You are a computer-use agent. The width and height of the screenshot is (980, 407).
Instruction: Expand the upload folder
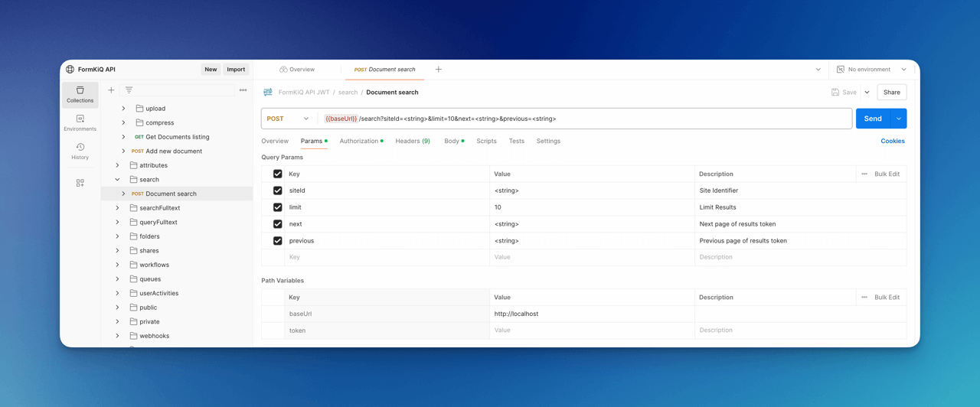pos(123,109)
